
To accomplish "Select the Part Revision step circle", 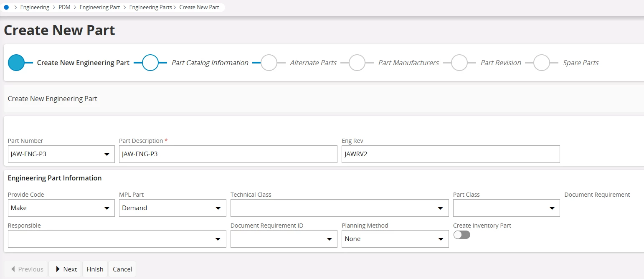I will tap(459, 63).
